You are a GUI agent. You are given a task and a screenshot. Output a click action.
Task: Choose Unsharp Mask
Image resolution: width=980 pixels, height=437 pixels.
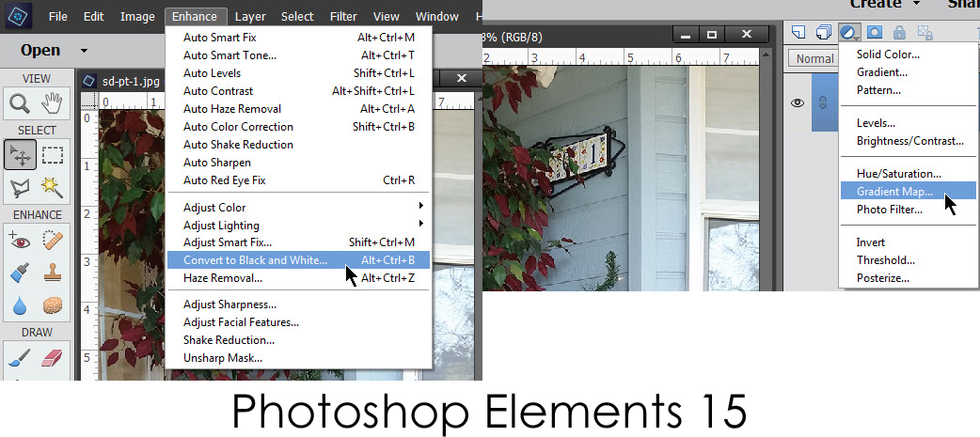pyautogui.click(x=299, y=358)
